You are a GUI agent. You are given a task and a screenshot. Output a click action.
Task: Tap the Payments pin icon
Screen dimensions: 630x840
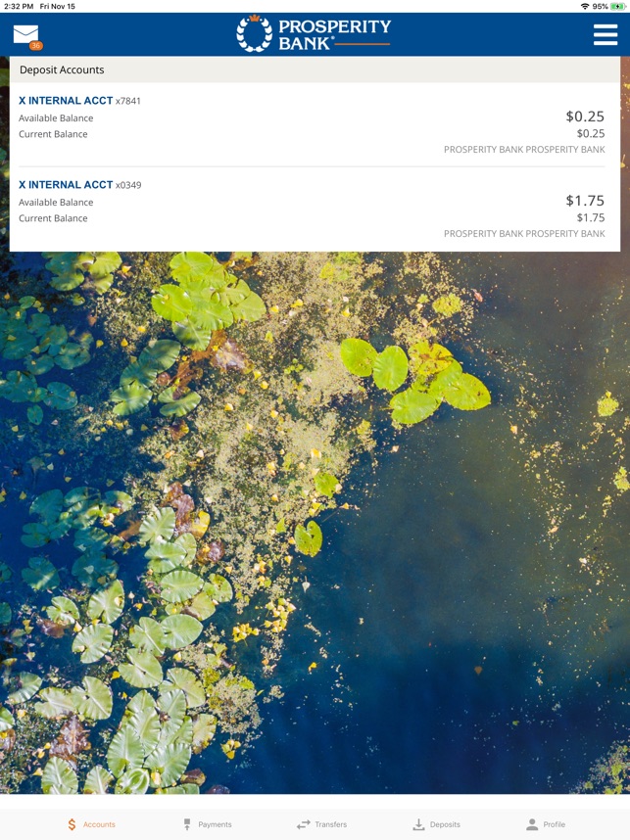tap(187, 824)
